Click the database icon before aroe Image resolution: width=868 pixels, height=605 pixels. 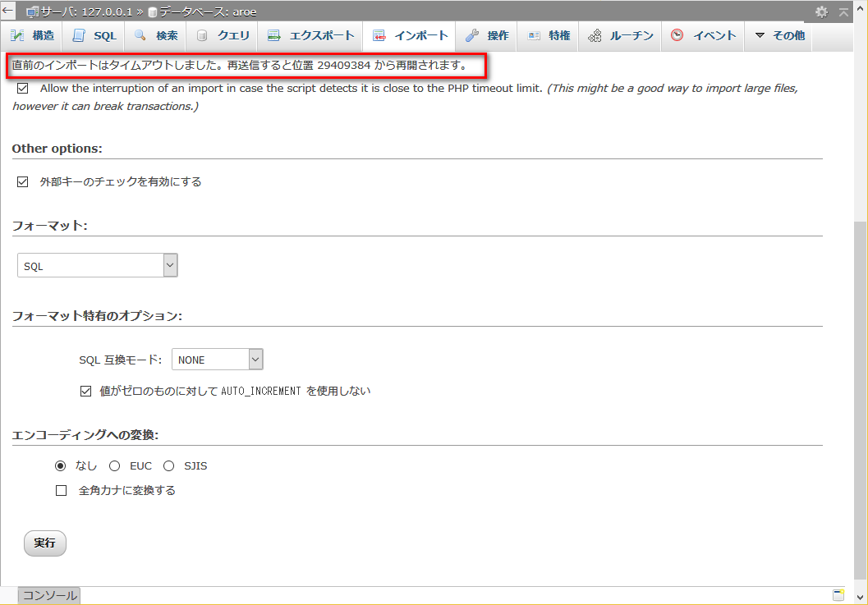pos(153,12)
